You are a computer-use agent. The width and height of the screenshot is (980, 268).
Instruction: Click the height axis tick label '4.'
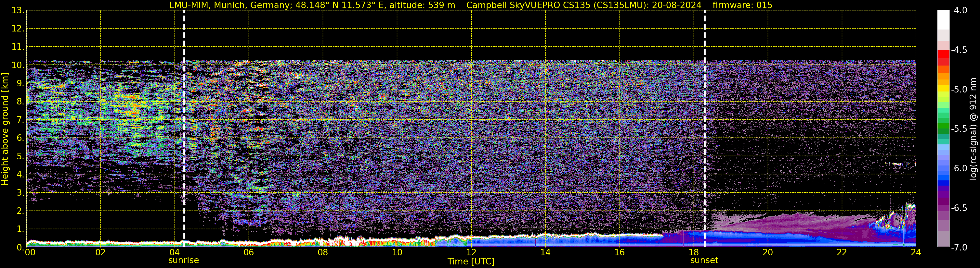point(20,174)
